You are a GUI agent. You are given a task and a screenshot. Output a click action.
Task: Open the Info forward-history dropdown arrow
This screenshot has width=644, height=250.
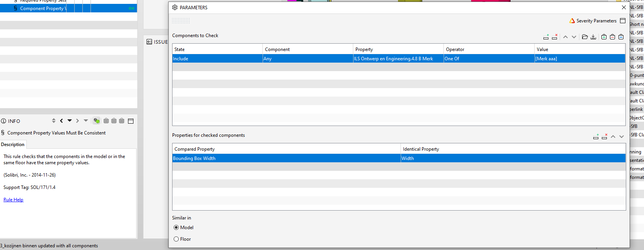click(x=86, y=121)
